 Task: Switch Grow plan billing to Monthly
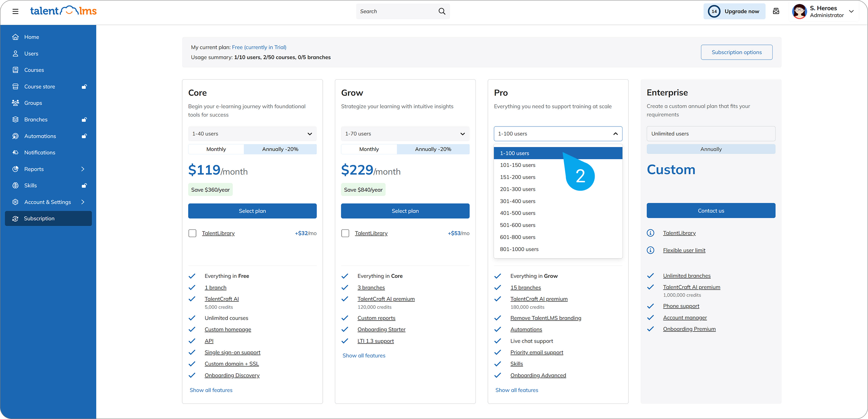pos(369,149)
